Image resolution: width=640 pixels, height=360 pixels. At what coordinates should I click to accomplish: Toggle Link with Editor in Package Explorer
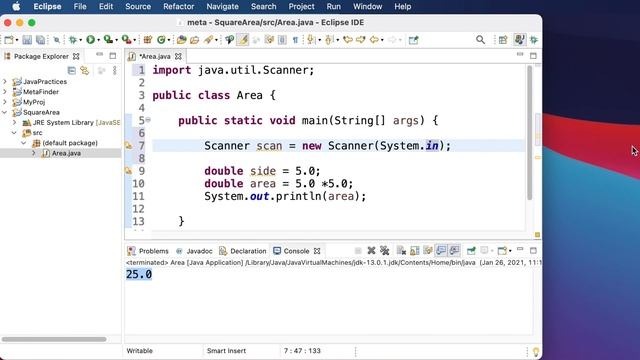pyautogui.click(x=85, y=70)
